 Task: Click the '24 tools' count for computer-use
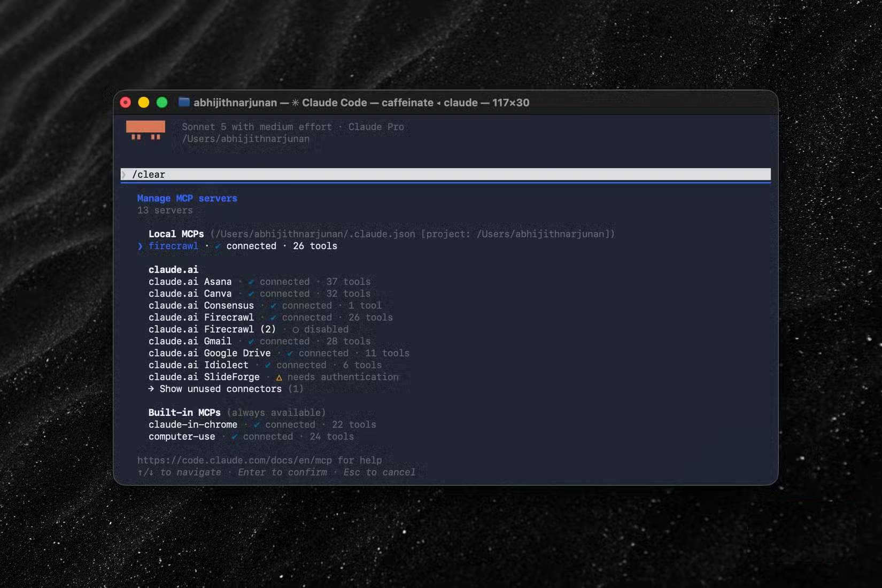[332, 437]
